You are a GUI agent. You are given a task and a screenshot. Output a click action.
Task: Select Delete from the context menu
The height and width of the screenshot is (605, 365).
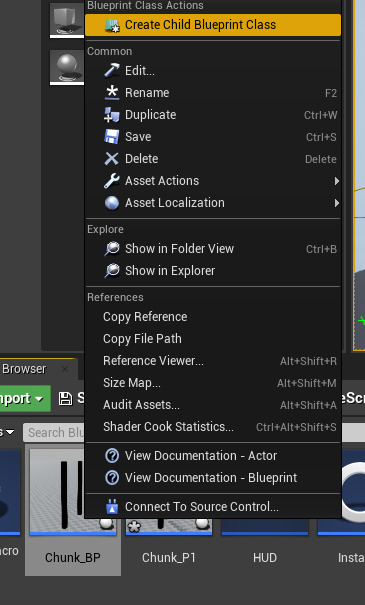[x=213, y=159]
